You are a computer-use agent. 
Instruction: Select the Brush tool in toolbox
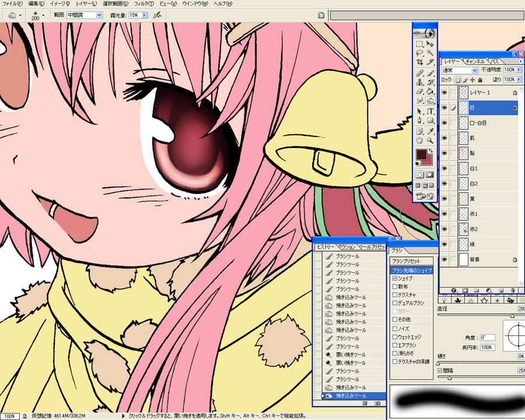click(430, 73)
